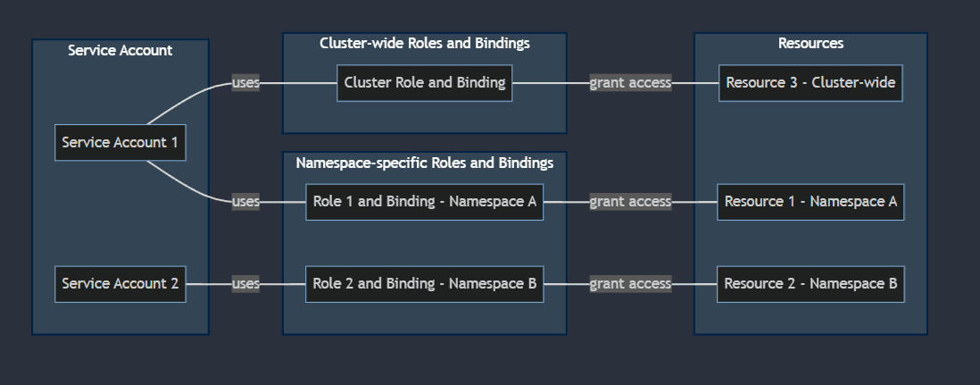Click the uses label beside Service Account 2
This screenshot has width=980, height=385.
pyautogui.click(x=245, y=284)
